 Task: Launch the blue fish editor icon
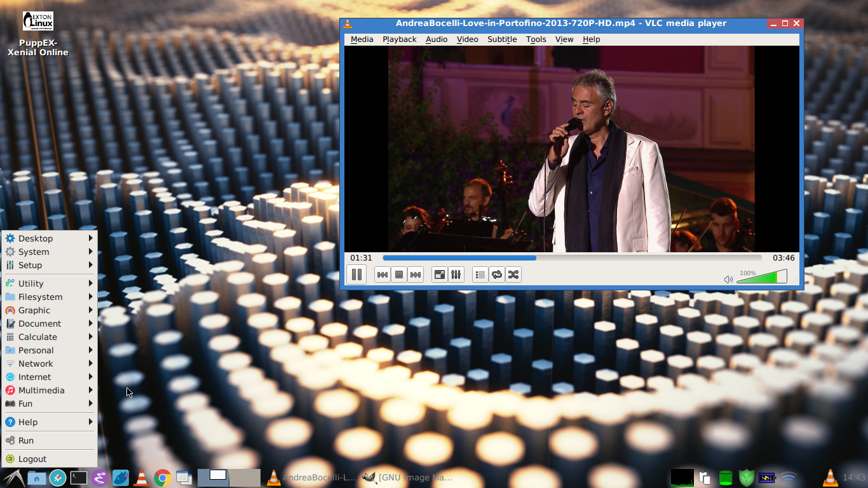[120, 478]
